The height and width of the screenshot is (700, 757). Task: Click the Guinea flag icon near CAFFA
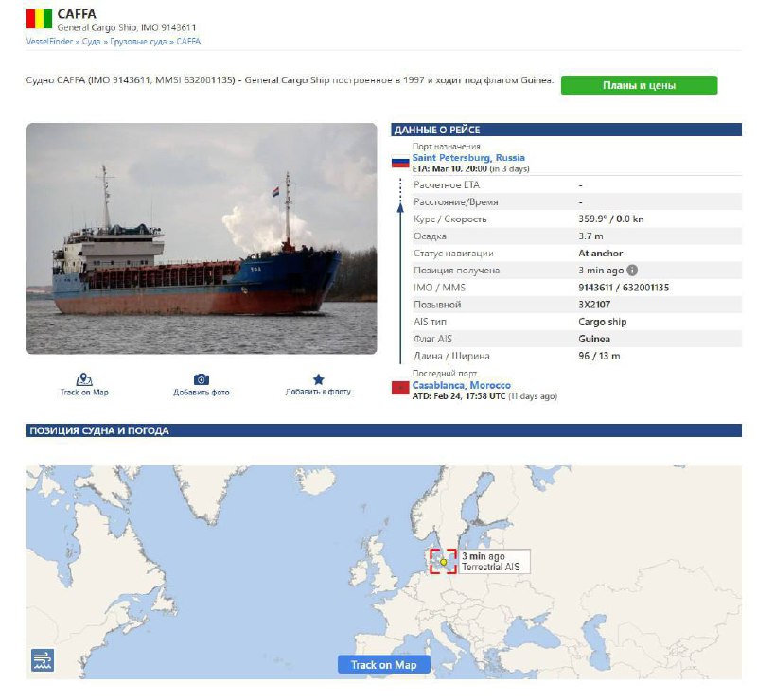(39, 19)
